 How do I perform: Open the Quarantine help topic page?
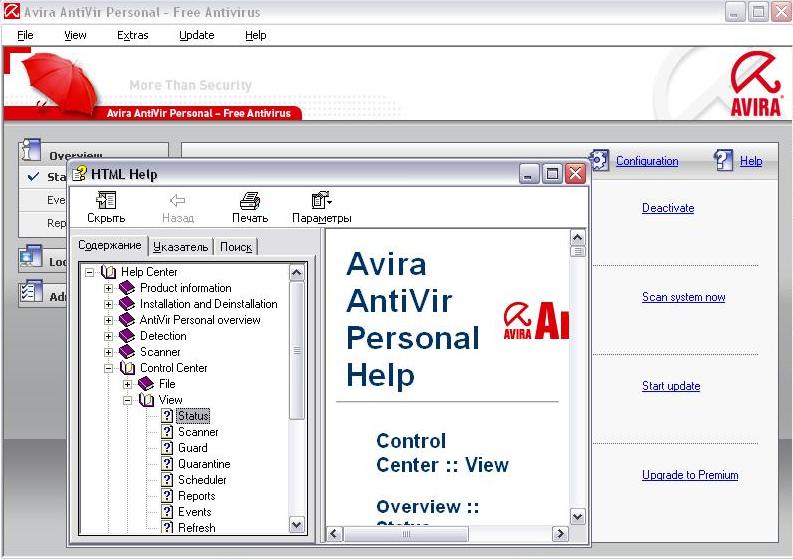point(203,464)
